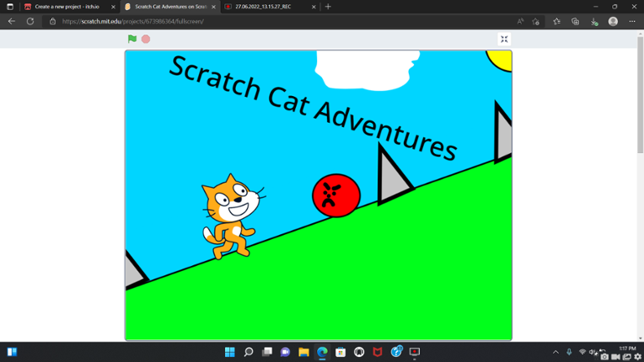Image resolution: width=644 pixels, height=362 pixels.
Task: Open tab actions menu in Edge
Action: [x=10, y=7]
